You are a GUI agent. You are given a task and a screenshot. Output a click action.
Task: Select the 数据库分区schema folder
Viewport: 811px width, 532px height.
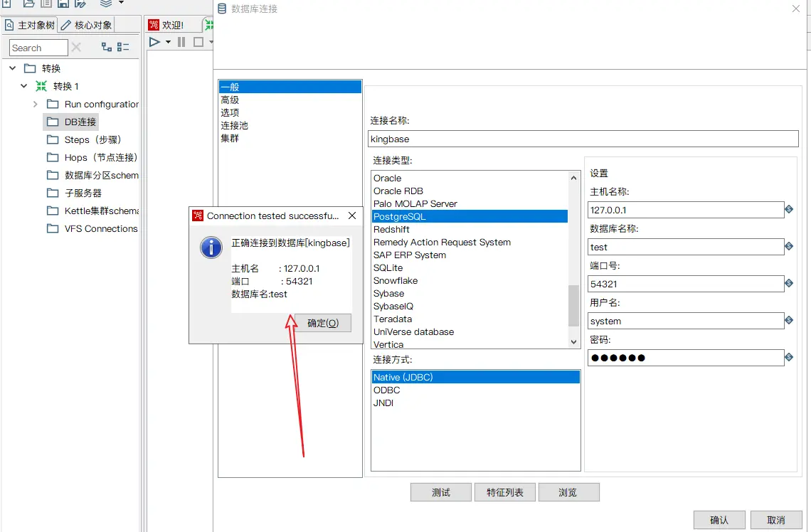(x=92, y=175)
